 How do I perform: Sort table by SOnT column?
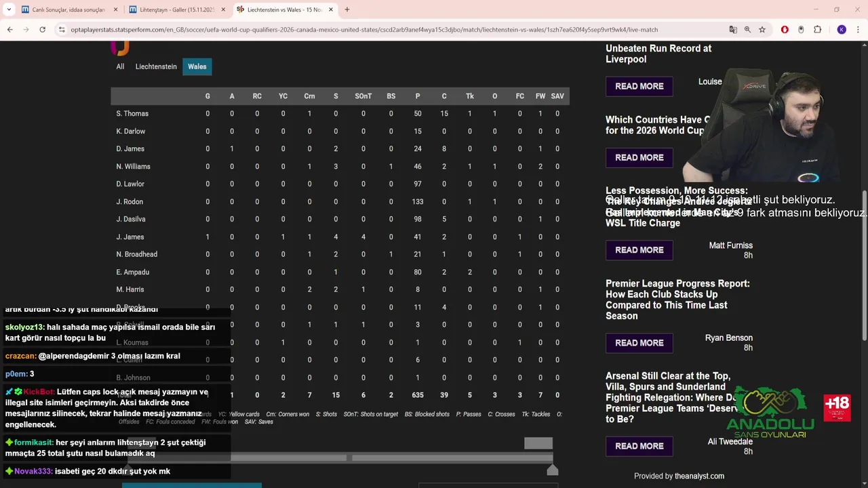(x=363, y=96)
